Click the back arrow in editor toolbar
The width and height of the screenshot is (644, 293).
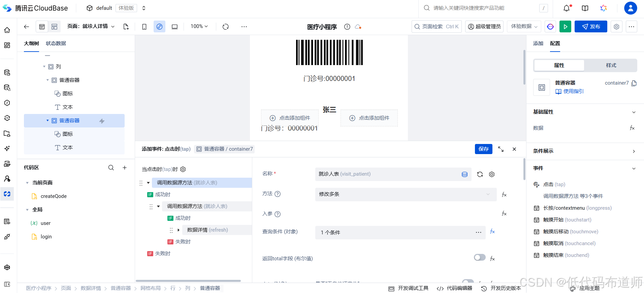pyautogui.click(x=27, y=27)
